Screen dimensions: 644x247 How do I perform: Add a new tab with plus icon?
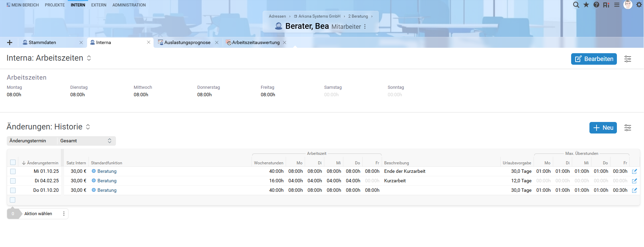coord(10,42)
